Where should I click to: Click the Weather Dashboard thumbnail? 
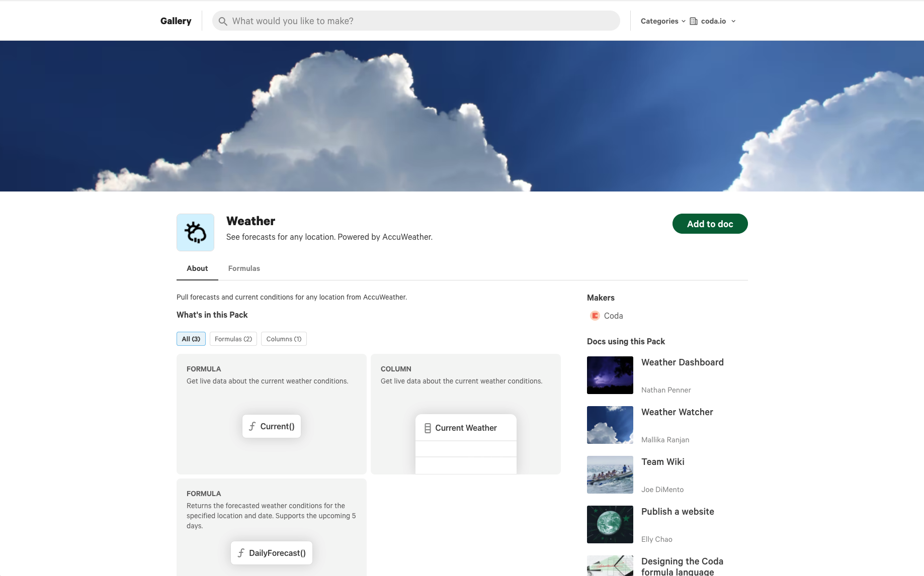(x=610, y=375)
